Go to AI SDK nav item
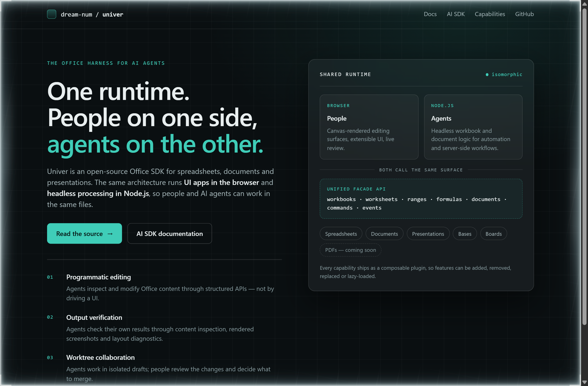 coord(455,14)
